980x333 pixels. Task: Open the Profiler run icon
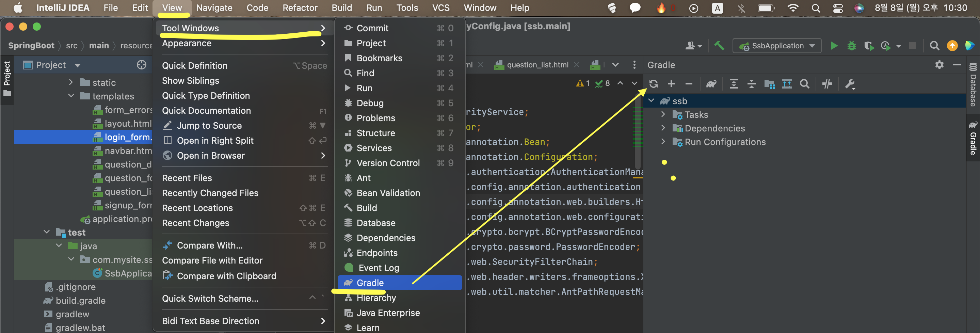click(885, 46)
